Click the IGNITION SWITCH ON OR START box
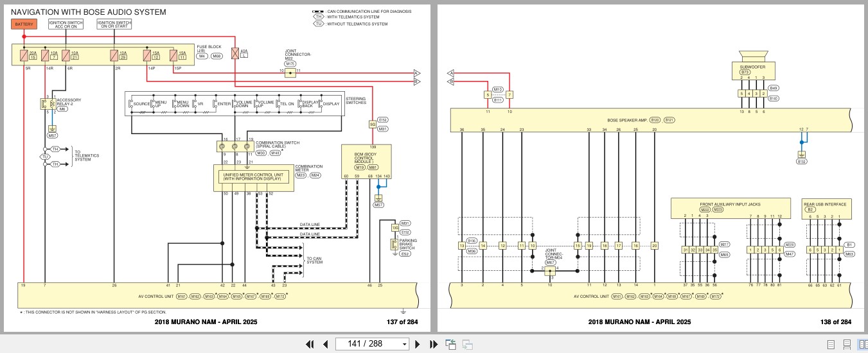This screenshot has height=353, width=868. click(114, 24)
